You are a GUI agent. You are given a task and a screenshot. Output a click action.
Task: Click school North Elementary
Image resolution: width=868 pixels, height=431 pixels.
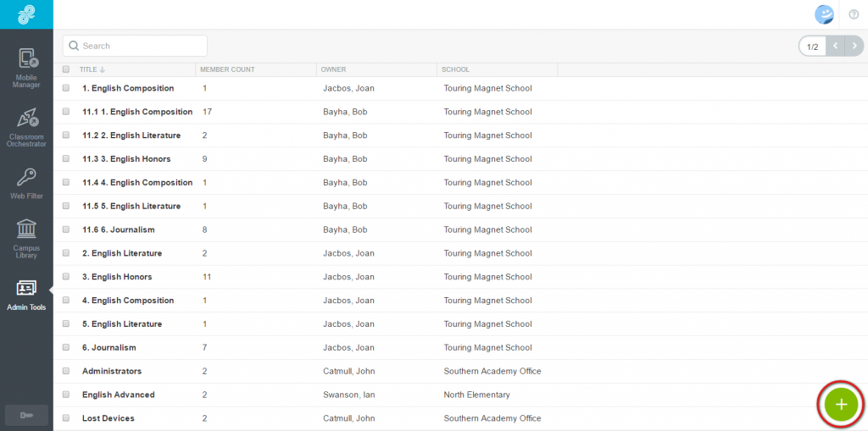476,395
